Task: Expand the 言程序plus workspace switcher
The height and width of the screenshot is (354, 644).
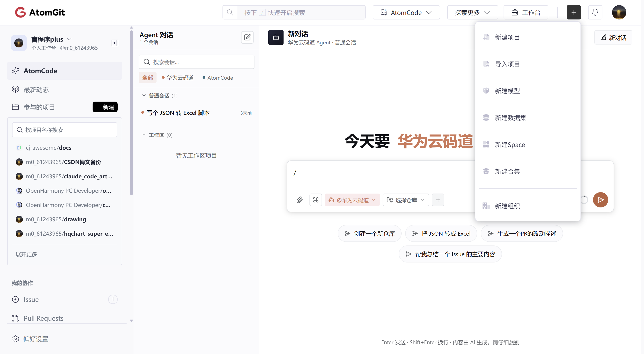Action: [52, 39]
